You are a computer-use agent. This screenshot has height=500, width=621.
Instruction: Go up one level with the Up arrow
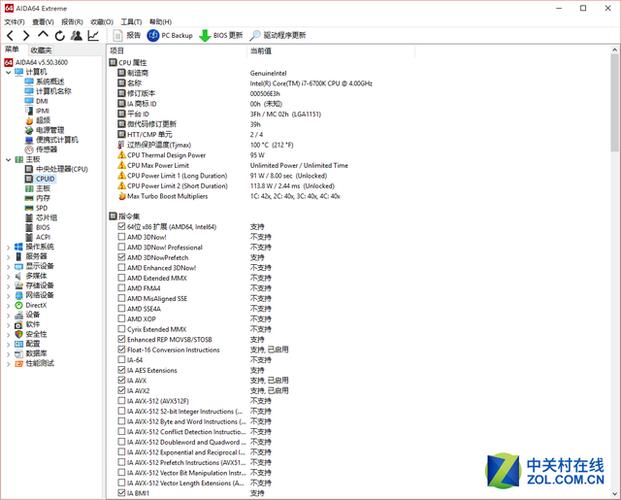tap(43, 35)
